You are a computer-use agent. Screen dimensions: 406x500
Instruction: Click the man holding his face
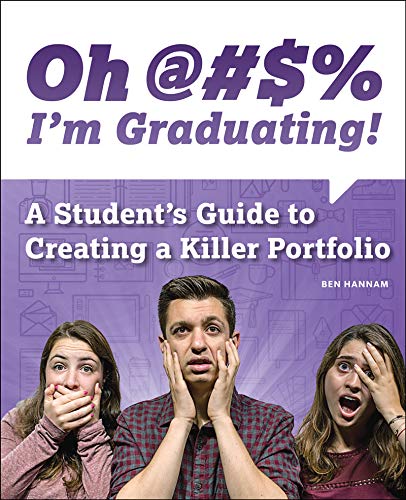[200, 388]
